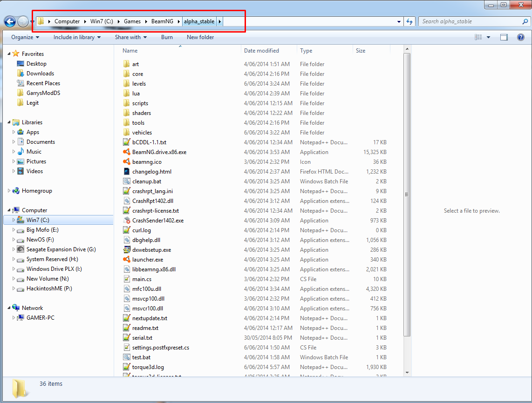The image size is (532, 403).
Task: Click the beamng.ico file icon
Action: pos(127,162)
